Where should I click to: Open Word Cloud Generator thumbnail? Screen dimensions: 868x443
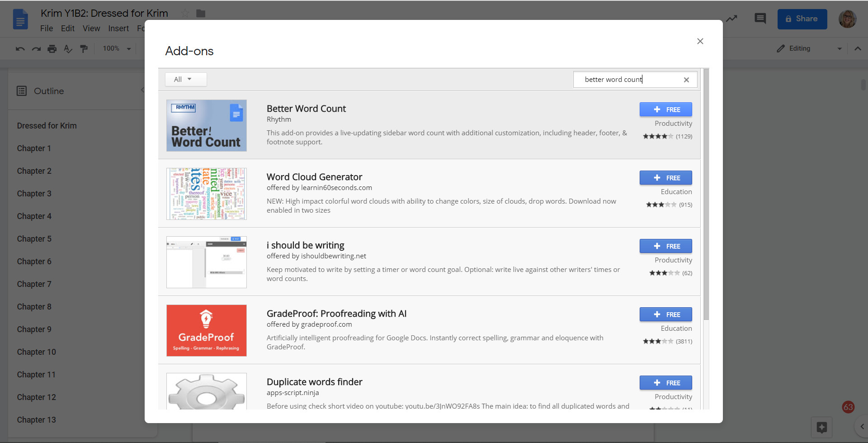207,194
